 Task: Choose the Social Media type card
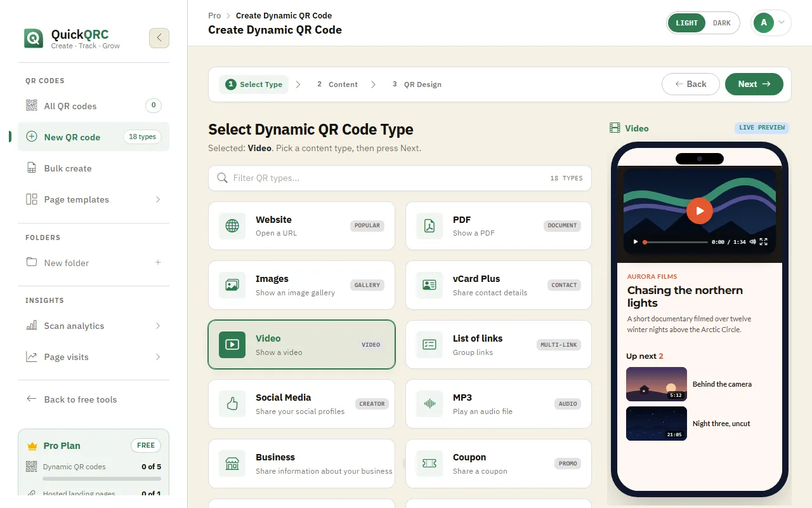tap(301, 404)
